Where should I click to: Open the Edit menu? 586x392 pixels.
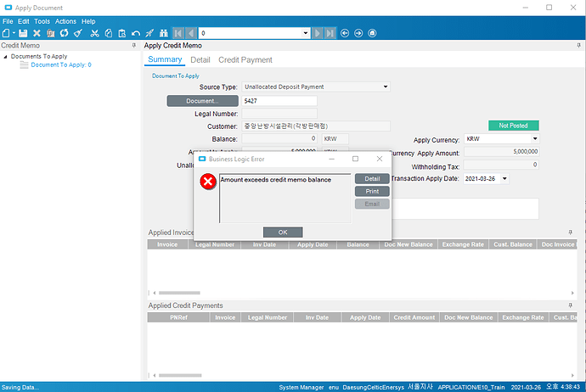(23, 21)
